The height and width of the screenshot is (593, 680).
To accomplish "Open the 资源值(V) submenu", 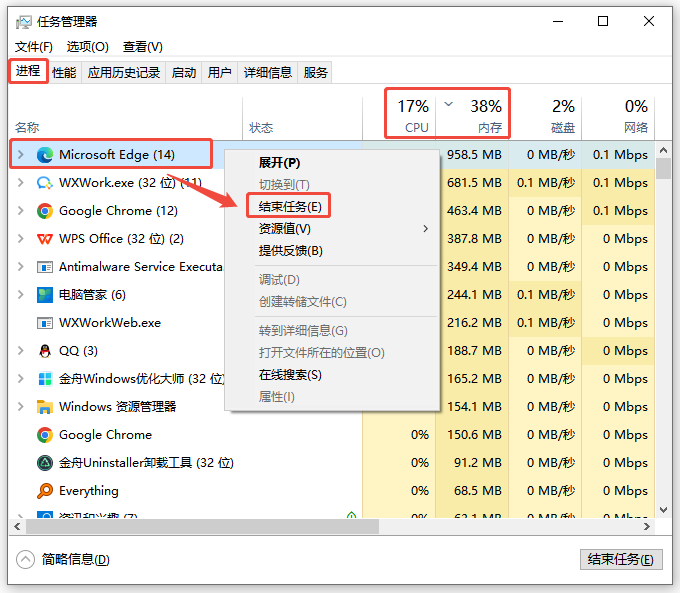I will [x=332, y=229].
